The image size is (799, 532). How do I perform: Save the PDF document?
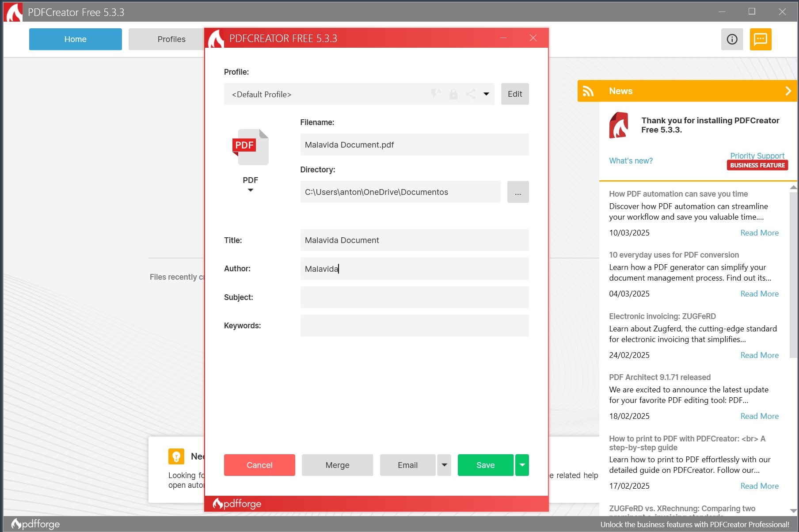pos(486,465)
